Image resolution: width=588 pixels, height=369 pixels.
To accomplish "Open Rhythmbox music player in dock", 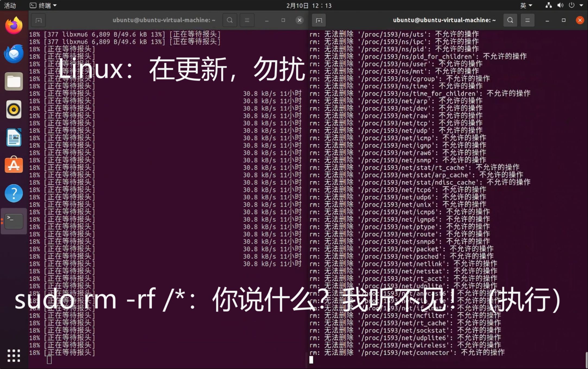I will pos(14,109).
